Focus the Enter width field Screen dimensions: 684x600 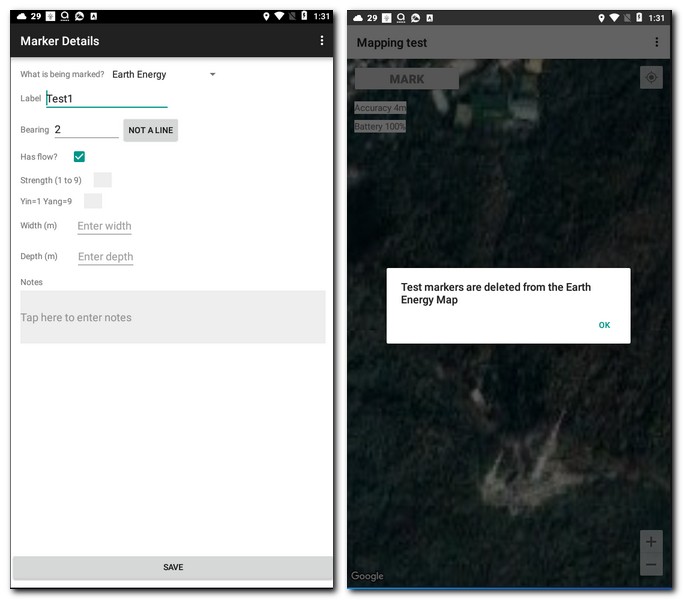(104, 226)
